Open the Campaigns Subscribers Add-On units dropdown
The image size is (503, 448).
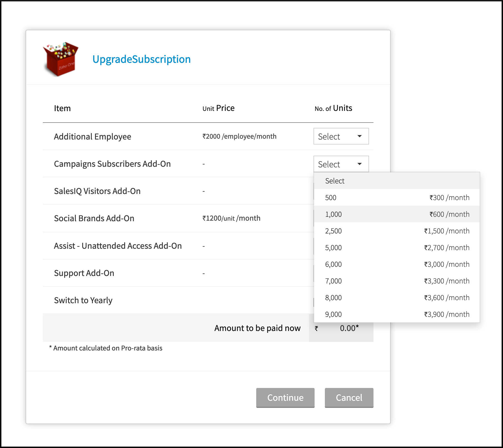[x=341, y=164]
